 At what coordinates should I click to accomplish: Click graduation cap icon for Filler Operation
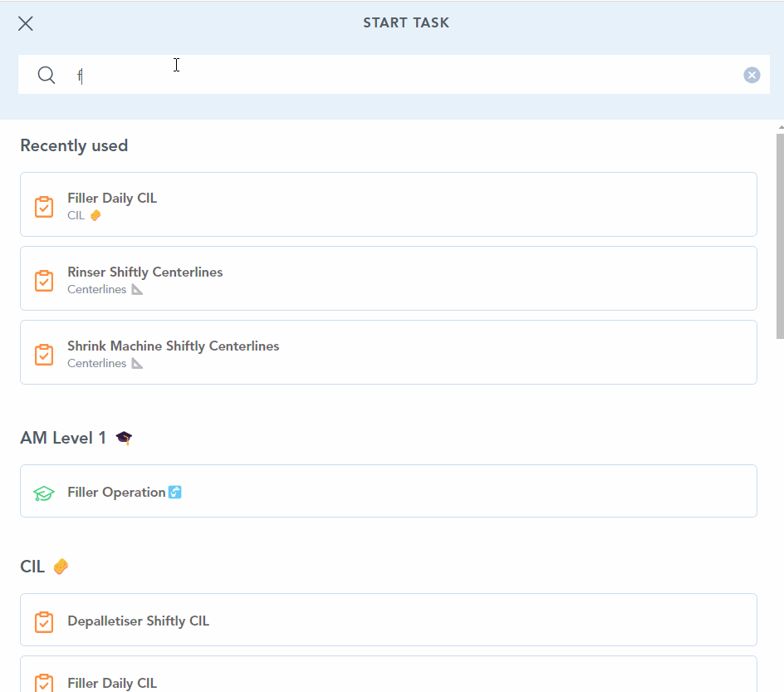pyautogui.click(x=44, y=493)
